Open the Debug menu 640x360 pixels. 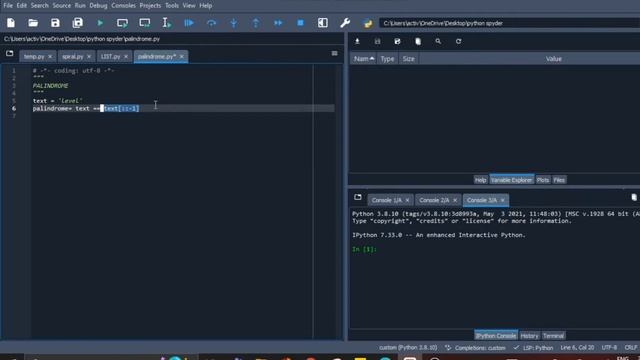(x=98, y=6)
